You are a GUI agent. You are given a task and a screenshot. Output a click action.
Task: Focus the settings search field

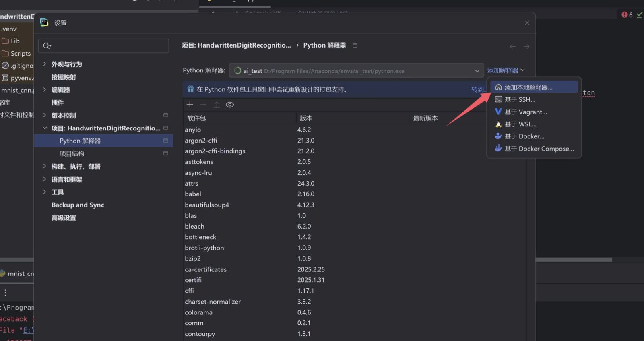click(x=103, y=46)
